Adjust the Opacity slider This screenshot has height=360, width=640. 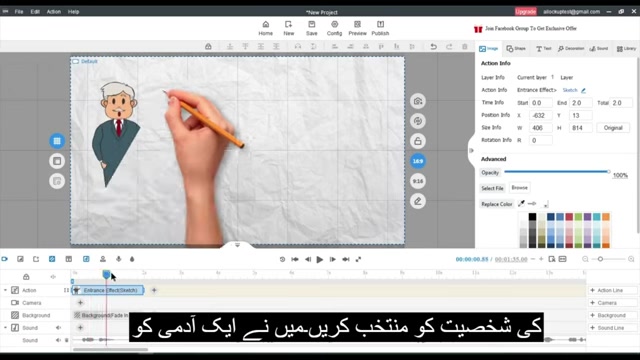click(557, 172)
